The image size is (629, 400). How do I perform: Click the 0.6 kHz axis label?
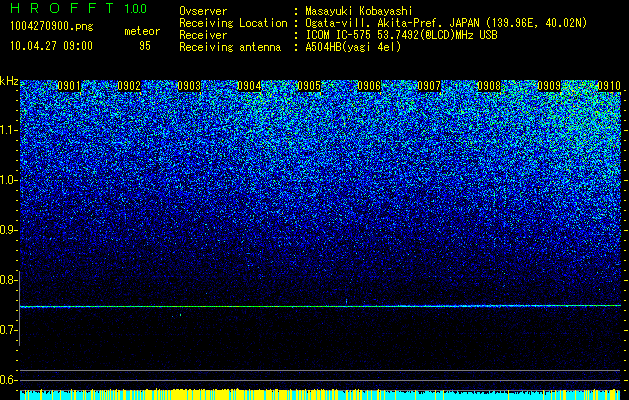7,380
